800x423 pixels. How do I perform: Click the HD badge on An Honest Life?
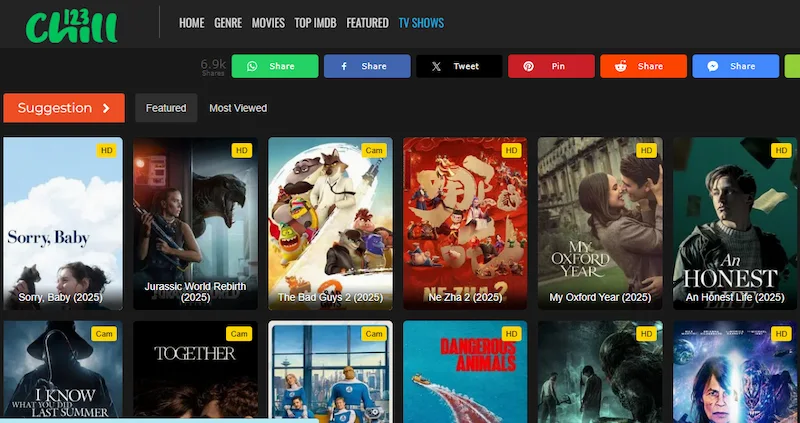coord(781,151)
